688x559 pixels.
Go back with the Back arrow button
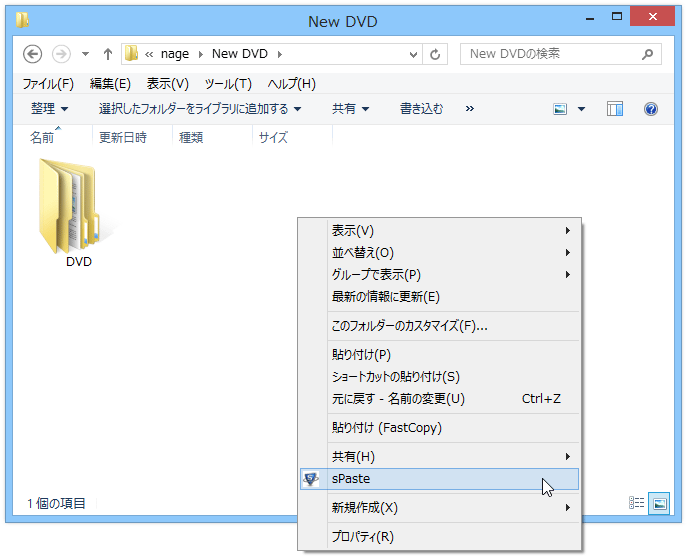[x=32, y=54]
